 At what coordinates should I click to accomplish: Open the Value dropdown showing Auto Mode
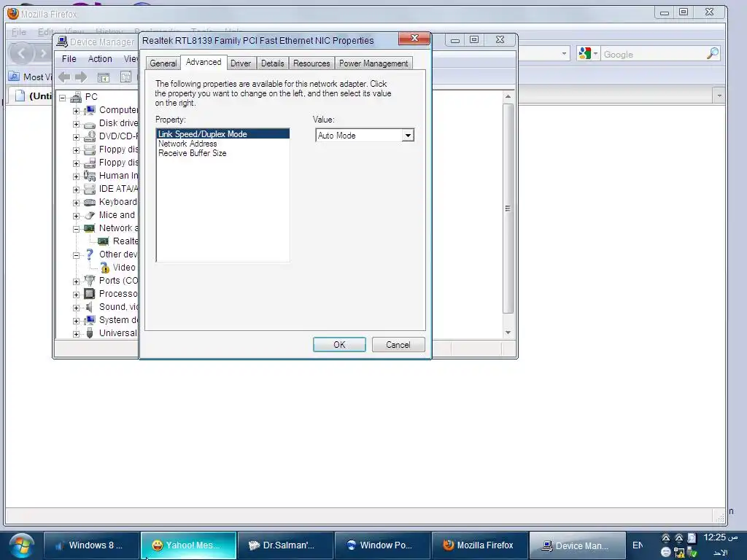[408, 136]
